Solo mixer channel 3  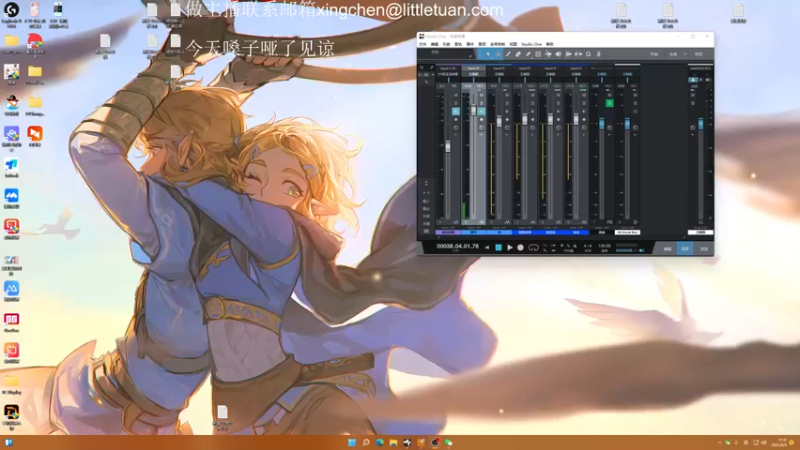point(507,103)
